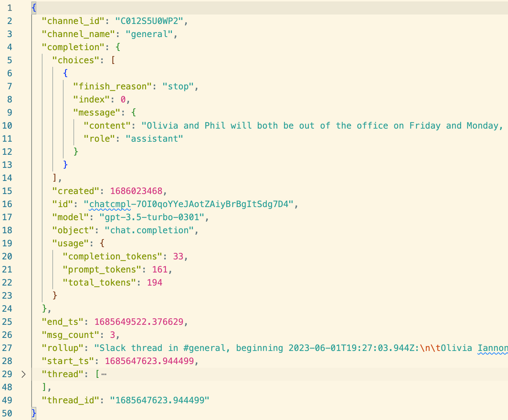508x420 pixels.
Task: Click the "role" key
Action: [100, 139]
